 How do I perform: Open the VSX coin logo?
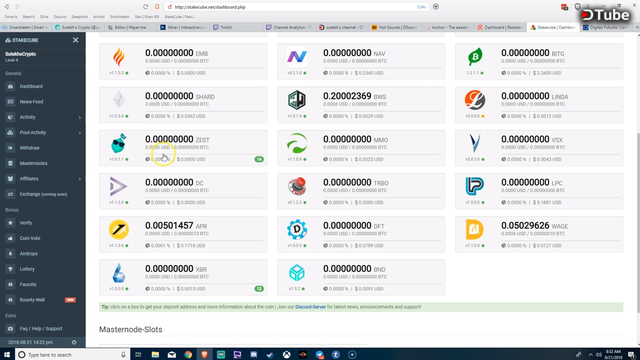pyautogui.click(x=475, y=143)
